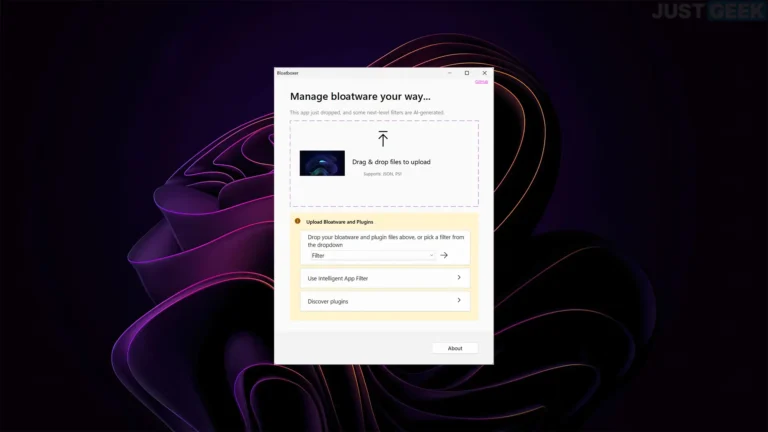Close the Bloatbover window

coord(485,73)
